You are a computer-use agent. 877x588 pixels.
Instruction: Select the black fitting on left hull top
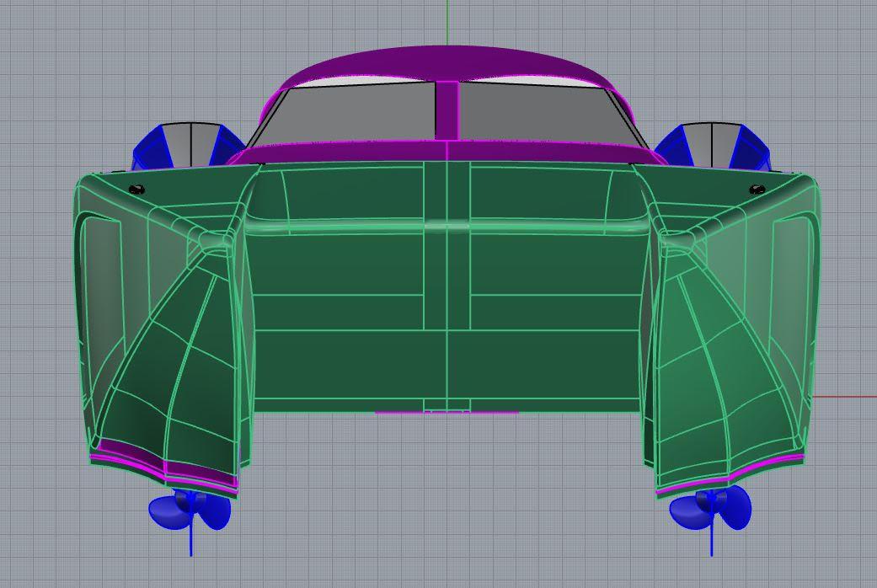pyautogui.click(x=137, y=189)
